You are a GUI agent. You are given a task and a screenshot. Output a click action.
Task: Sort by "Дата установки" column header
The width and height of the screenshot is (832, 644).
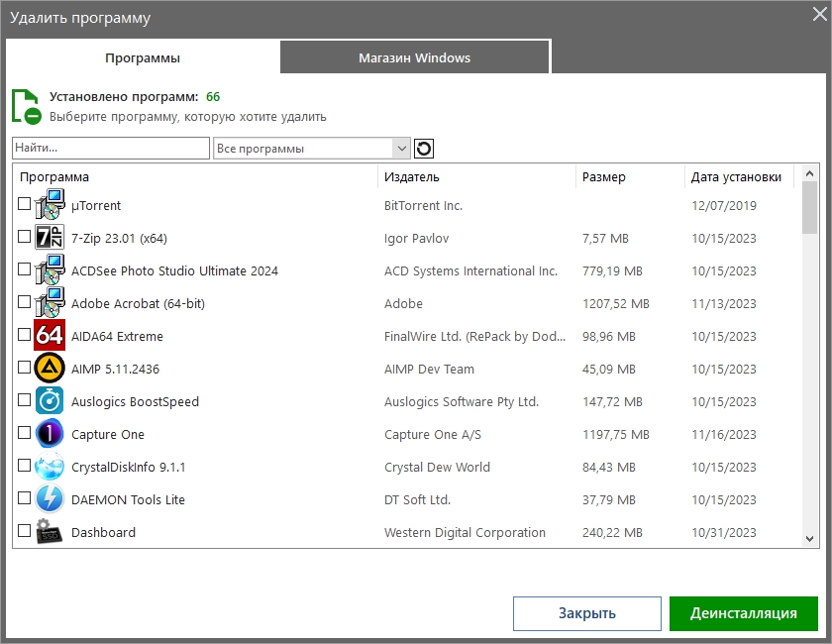coord(737,176)
